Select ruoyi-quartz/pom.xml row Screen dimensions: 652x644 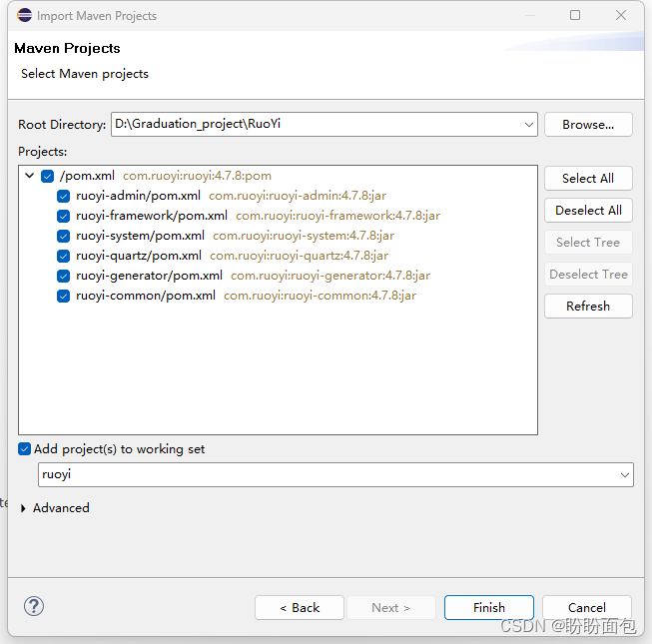coord(139,256)
